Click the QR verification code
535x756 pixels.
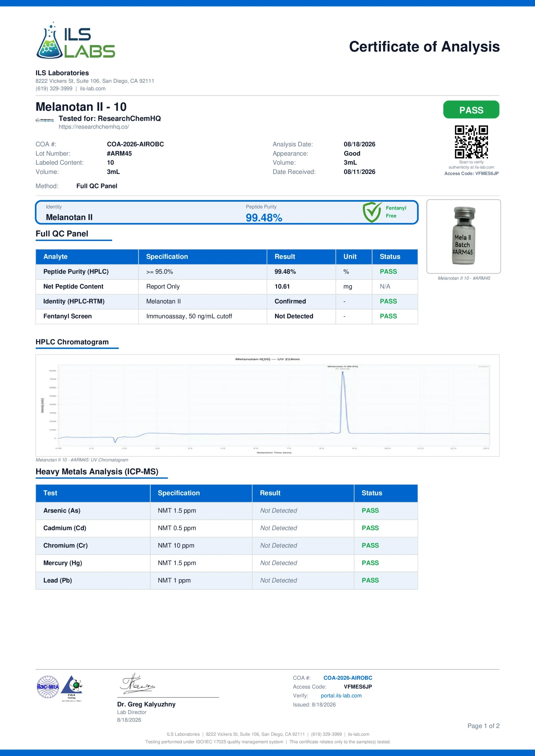pyautogui.click(x=471, y=141)
